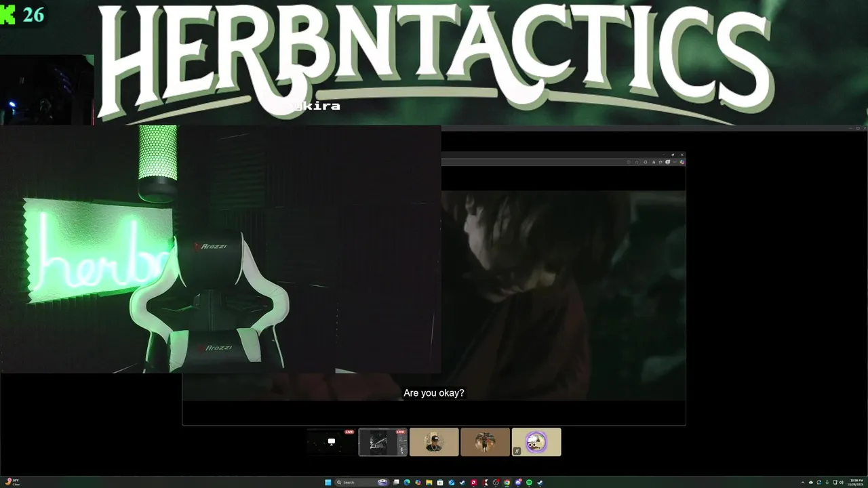Select the second live stream thumbnail
The width and height of the screenshot is (868, 488).
pyautogui.click(x=383, y=442)
